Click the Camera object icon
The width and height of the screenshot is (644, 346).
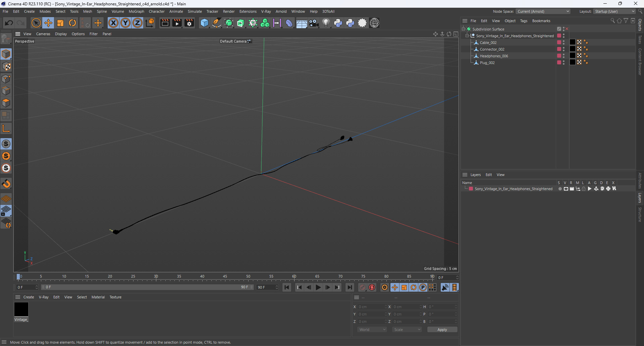click(x=314, y=23)
